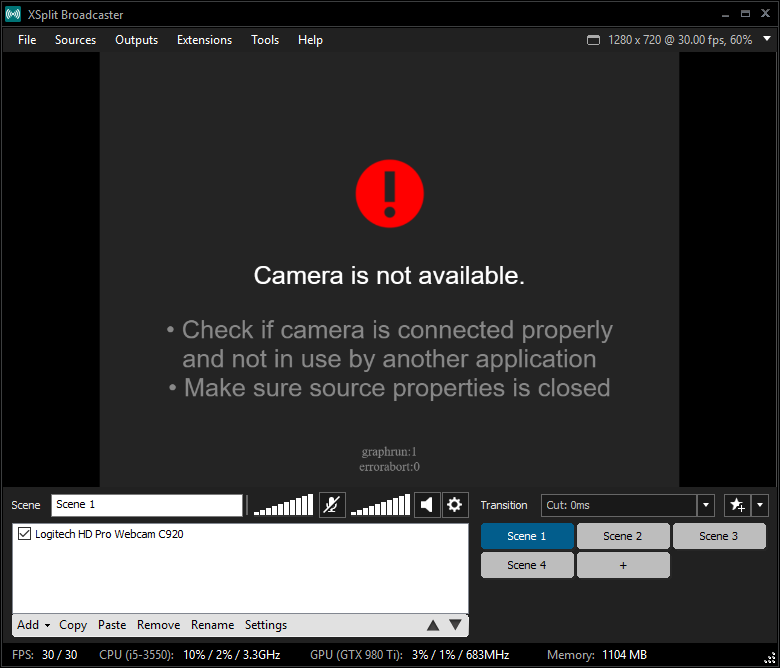This screenshot has width=780, height=668.
Task: Switch to Scene 1 button
Action: [x=527, y=536]
